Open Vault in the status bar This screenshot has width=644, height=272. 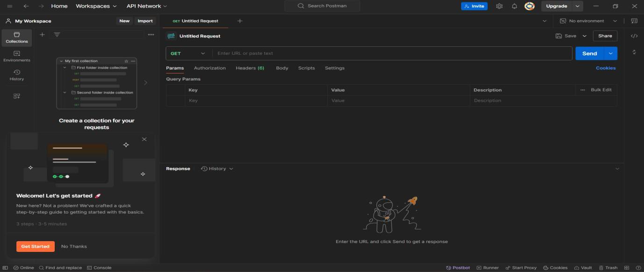pyautogui.click(x=583, y=268)
